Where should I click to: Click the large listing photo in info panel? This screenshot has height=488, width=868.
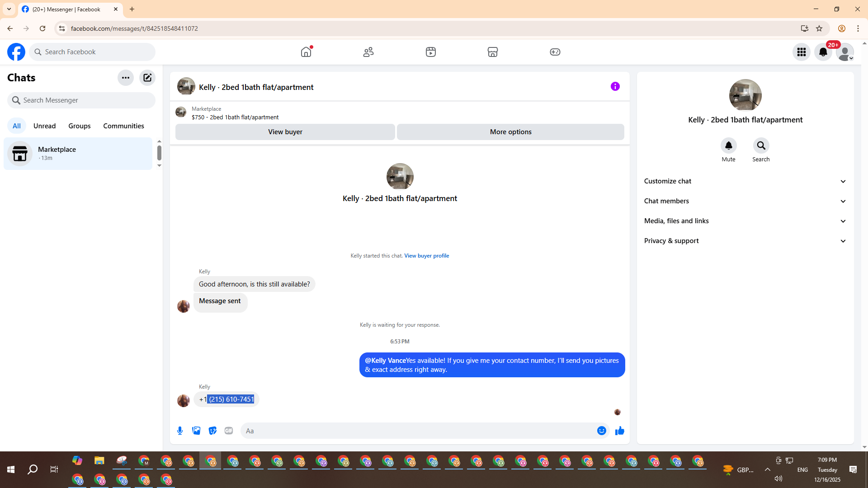click(745, 95)
